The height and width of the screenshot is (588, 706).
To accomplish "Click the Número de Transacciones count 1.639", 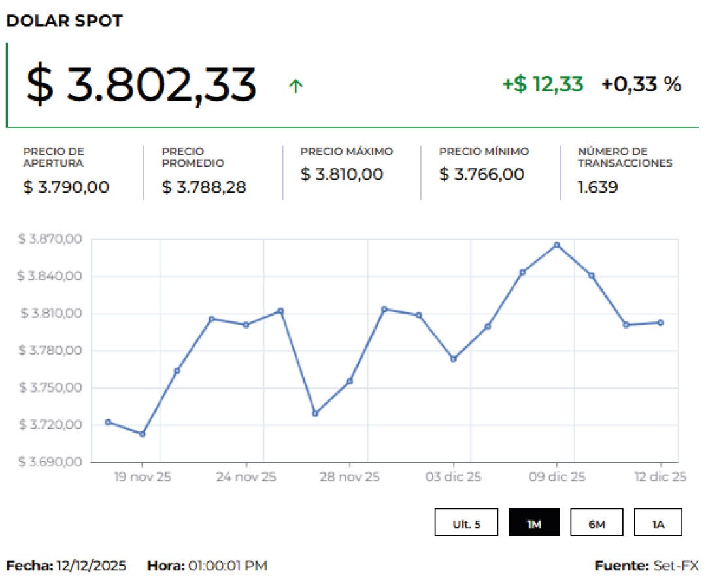I will pyautogui.click(x=597, y=188).
